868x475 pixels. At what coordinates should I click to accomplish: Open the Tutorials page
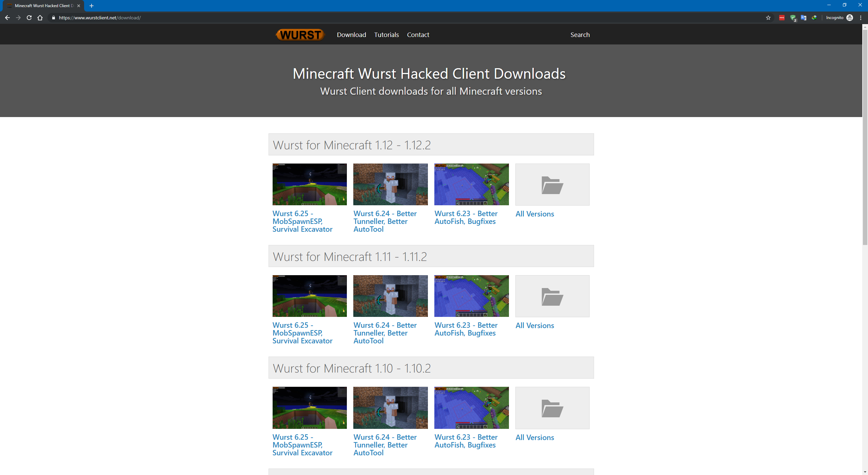(x=386, y=34)
